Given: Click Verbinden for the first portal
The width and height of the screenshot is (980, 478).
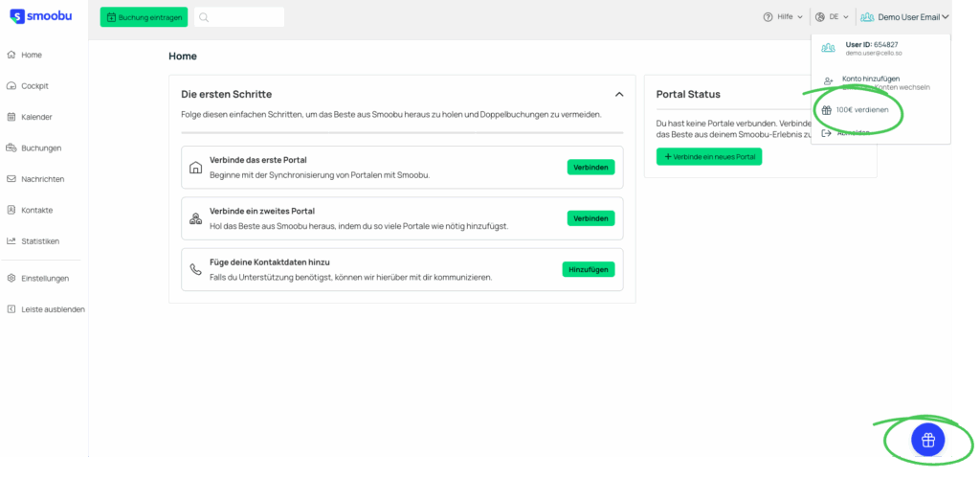Looking at the screenshot, I should [x=590, y=167].
